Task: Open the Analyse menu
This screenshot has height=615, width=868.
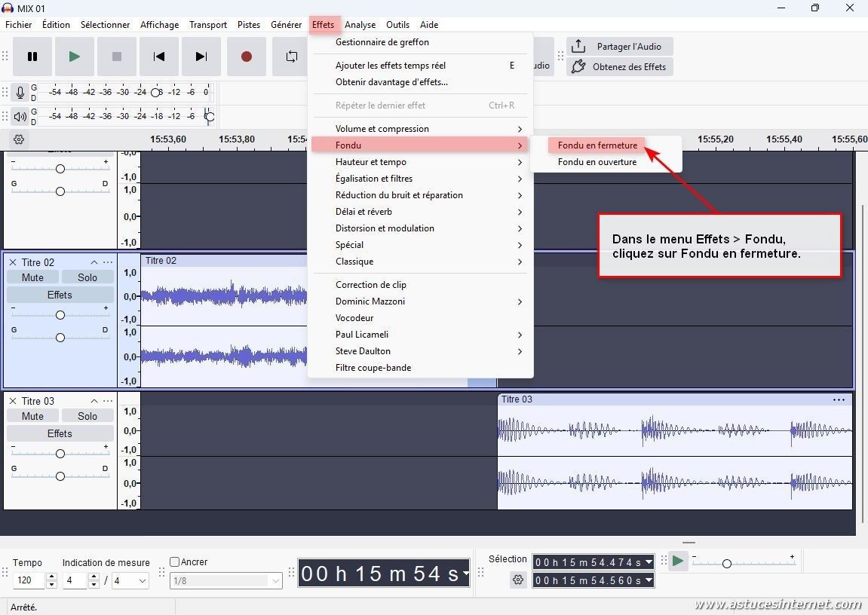Action: [360, 25]
